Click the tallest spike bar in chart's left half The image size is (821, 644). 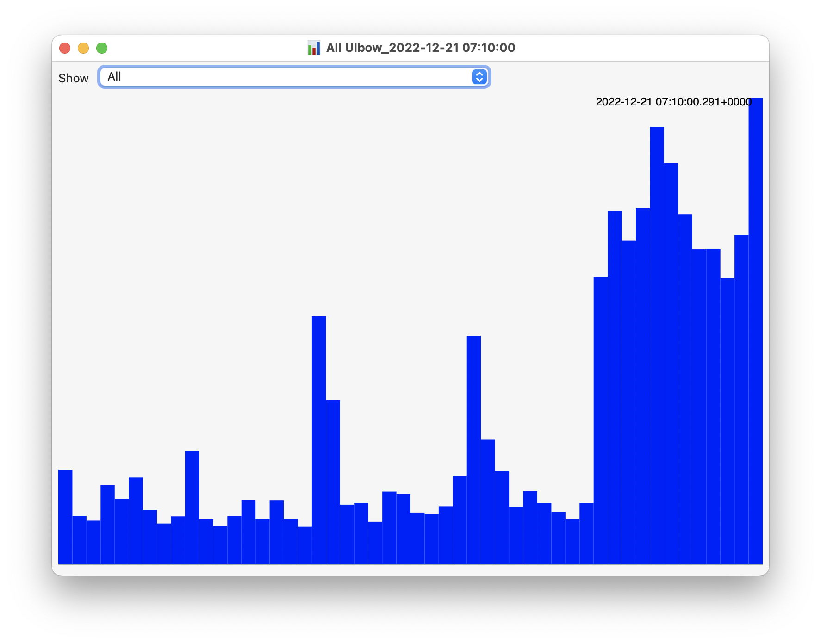click(x=319, y=440)
